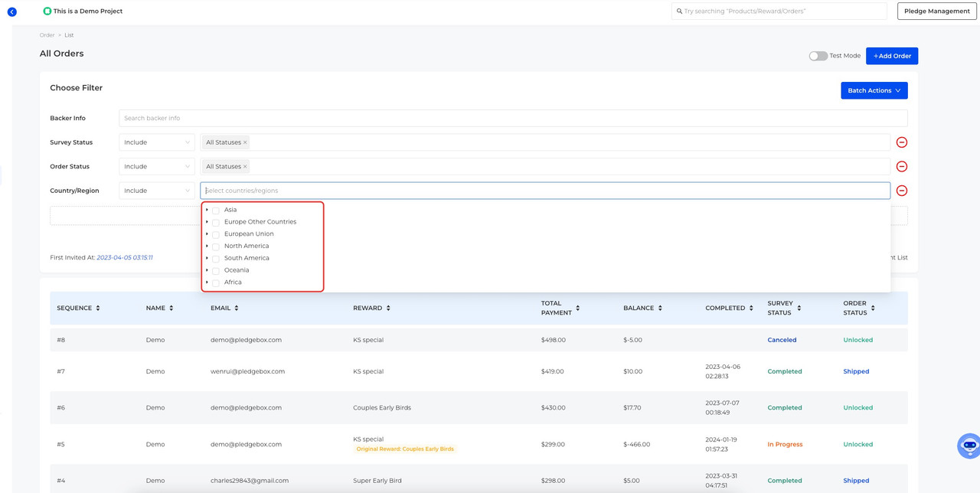This screenshot has height=493, width=980.
Task: Click sequence #8 cell
Action: [60, 340]
